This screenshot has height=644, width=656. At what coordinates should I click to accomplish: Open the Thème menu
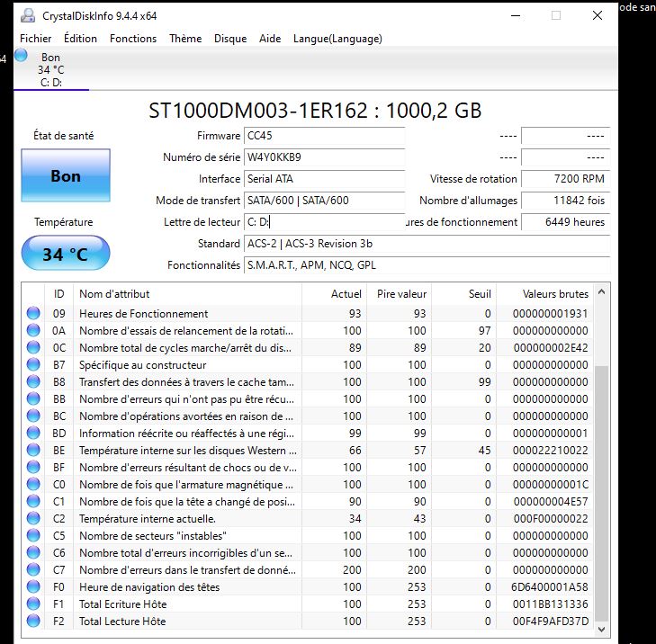click(185, 39)
